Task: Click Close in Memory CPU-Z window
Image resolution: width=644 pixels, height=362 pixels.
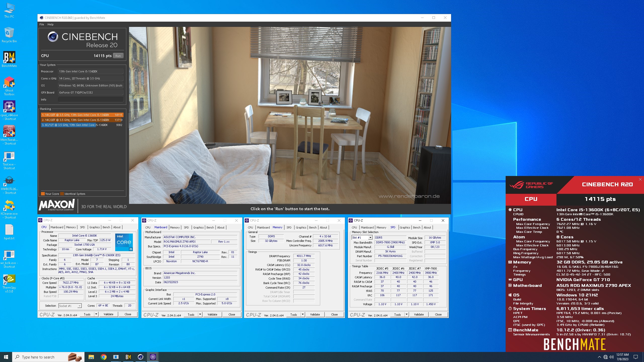Action: (334, 314)
